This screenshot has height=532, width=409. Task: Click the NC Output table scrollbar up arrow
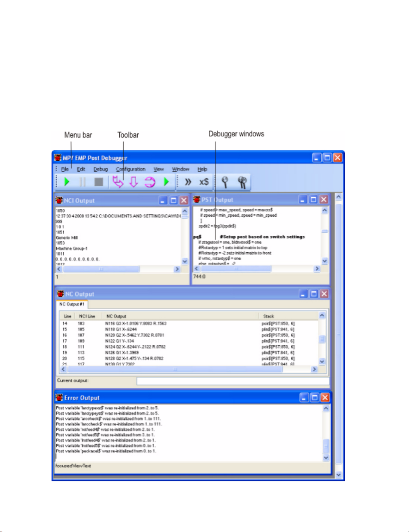pyautogui.click(x=322, y=316)
